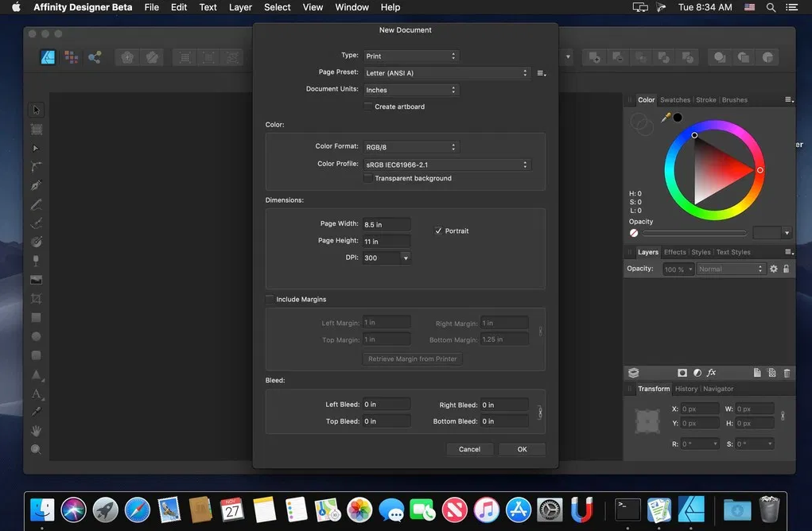The width and height of the screenshot is (812, 531).
Task: Click inside the Page Width field
Action: point(387,223)
